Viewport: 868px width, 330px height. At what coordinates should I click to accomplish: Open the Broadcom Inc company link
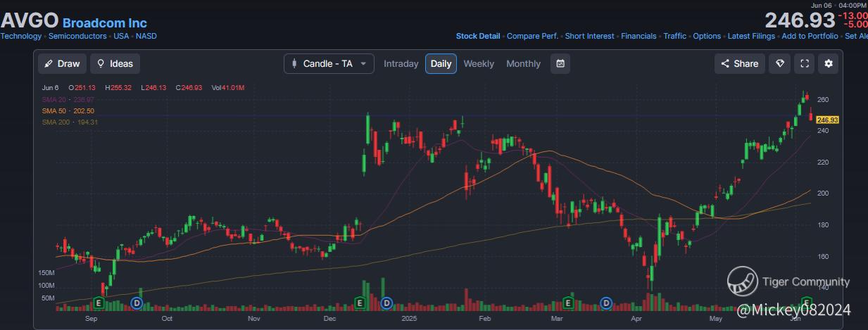click(104, 23)
